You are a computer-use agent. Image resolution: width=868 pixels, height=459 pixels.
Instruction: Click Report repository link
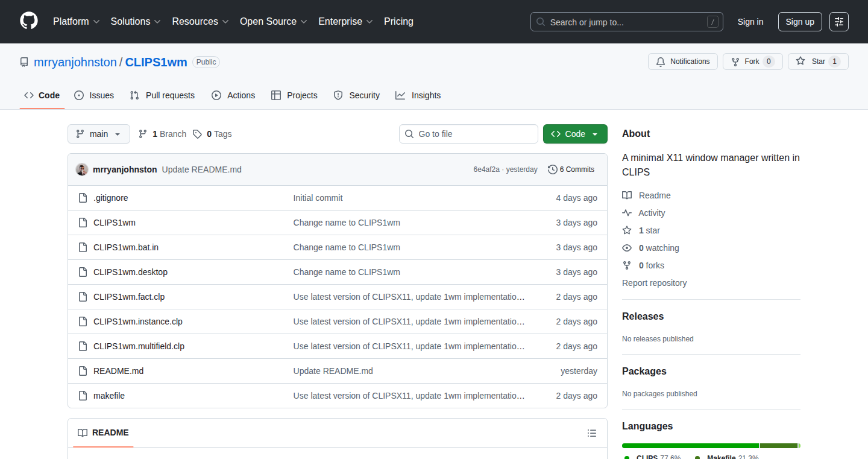[655, 283]
